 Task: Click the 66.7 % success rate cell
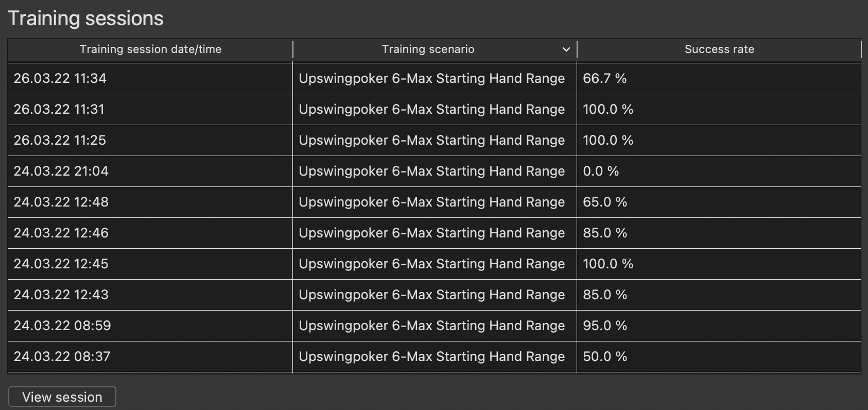pyautogui.click(x=719, y=78)
